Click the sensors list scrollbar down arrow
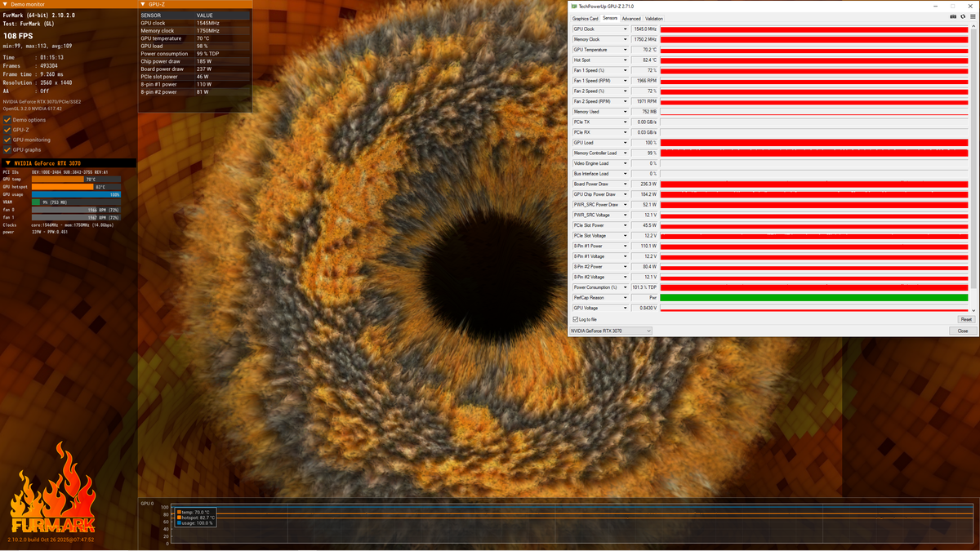980x551 pixels. click(x=973, y=311)
